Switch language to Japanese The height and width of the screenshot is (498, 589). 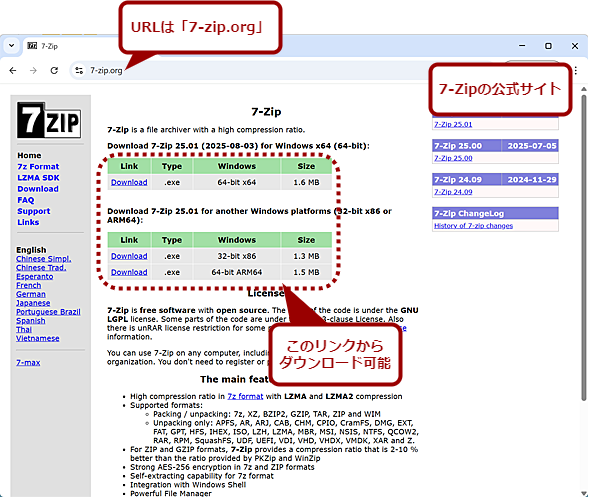(x=33, y=303)
